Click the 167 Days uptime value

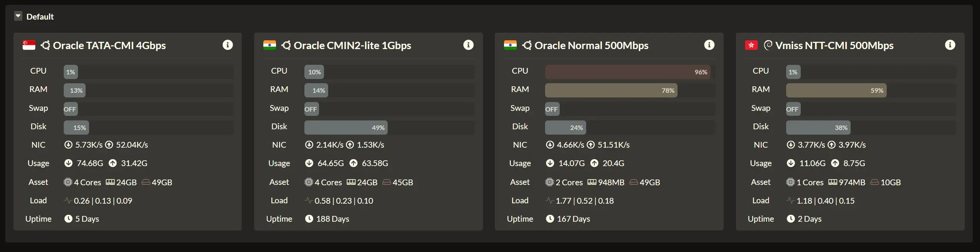pos(573,219)
